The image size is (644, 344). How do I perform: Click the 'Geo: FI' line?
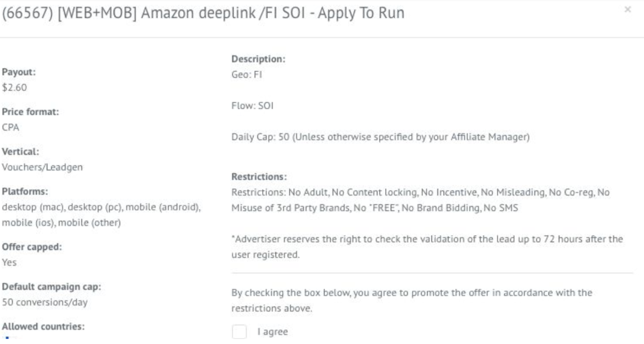point(247,74)
